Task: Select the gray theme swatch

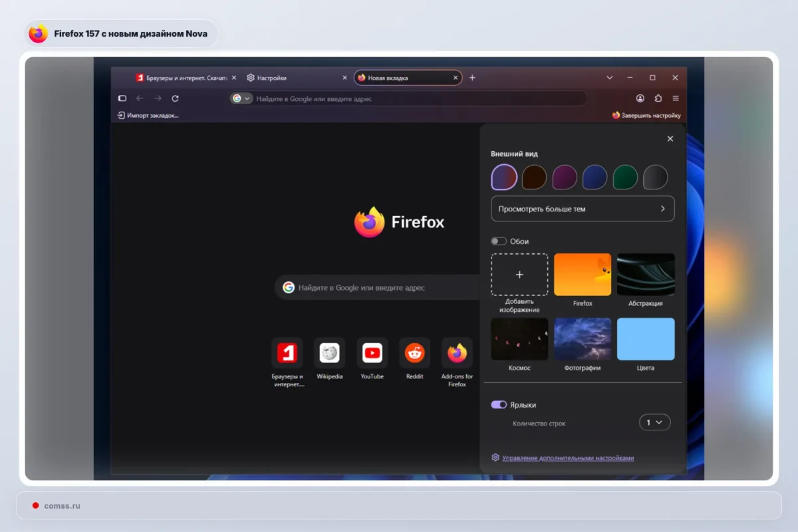Action: 656,178
